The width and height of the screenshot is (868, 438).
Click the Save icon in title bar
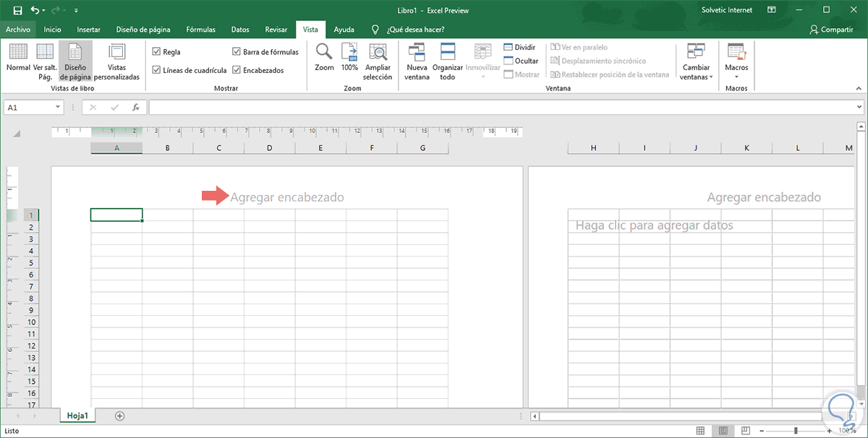point(17,10)
